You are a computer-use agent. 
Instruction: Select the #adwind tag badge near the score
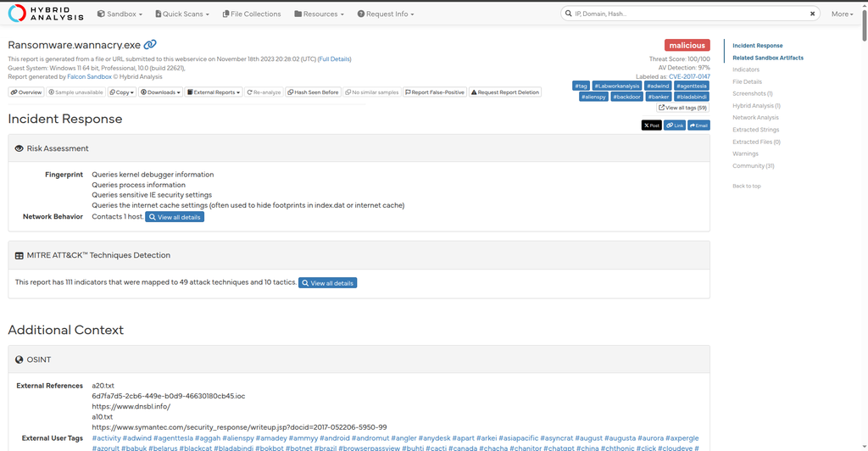pyautogui.click(x=658, y=86)
